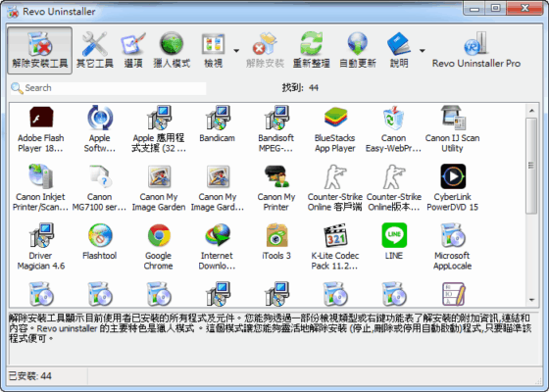Expand the 說明 help dropdown arrow
Image resolution: width=549 pixels, height=392 pixels.
tap(423, 51)
